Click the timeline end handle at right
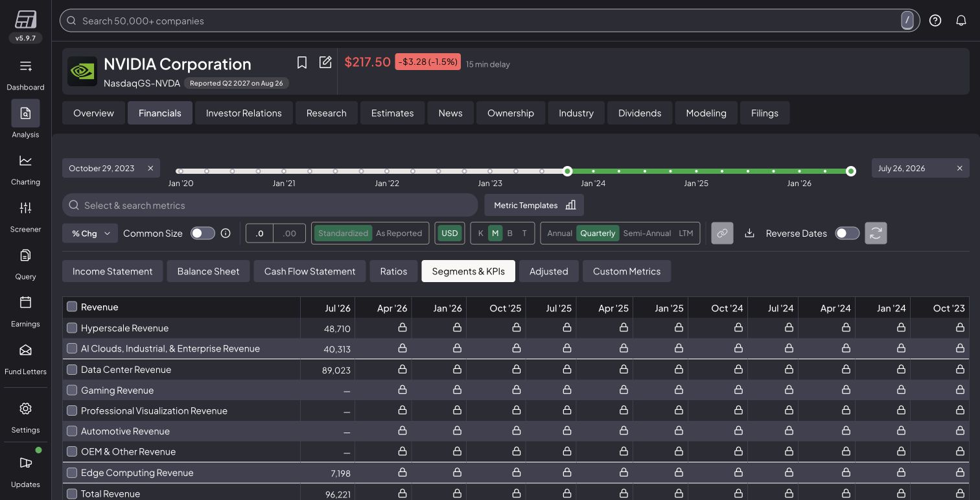Viewport: 980px width, 500px height. click(851, 171)
